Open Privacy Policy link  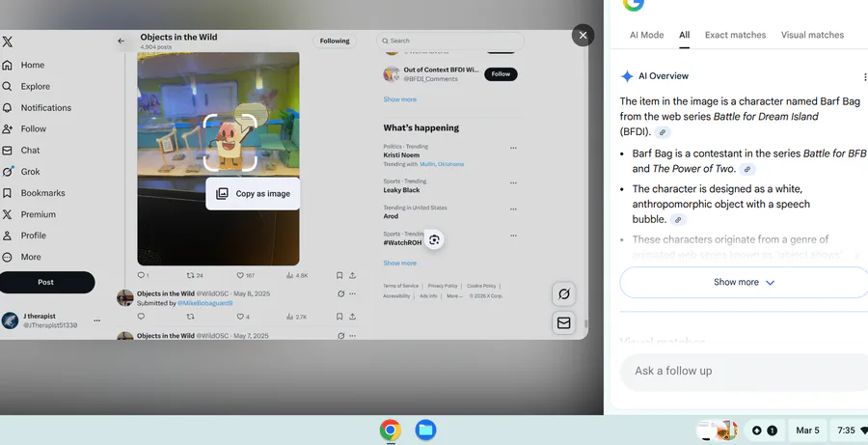click(443, 286)
